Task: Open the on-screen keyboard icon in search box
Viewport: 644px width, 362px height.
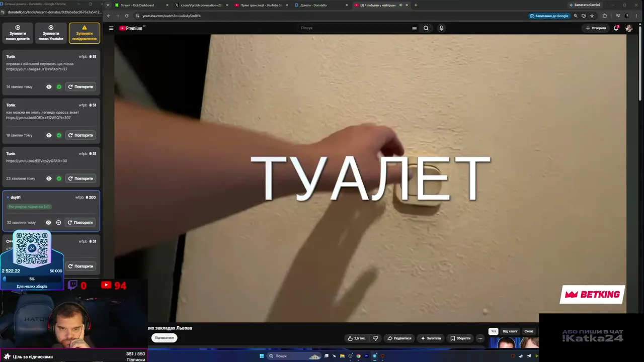Action: (415, 28)
